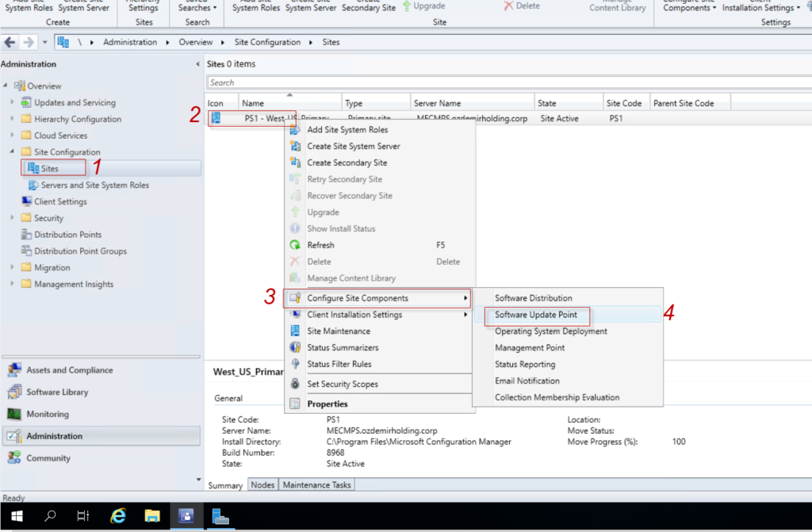This screenshot has width=812, height=532.
Task: Click the Add Site System Roles menu icon
Action: pyautogui.click(x=295, y=129)
